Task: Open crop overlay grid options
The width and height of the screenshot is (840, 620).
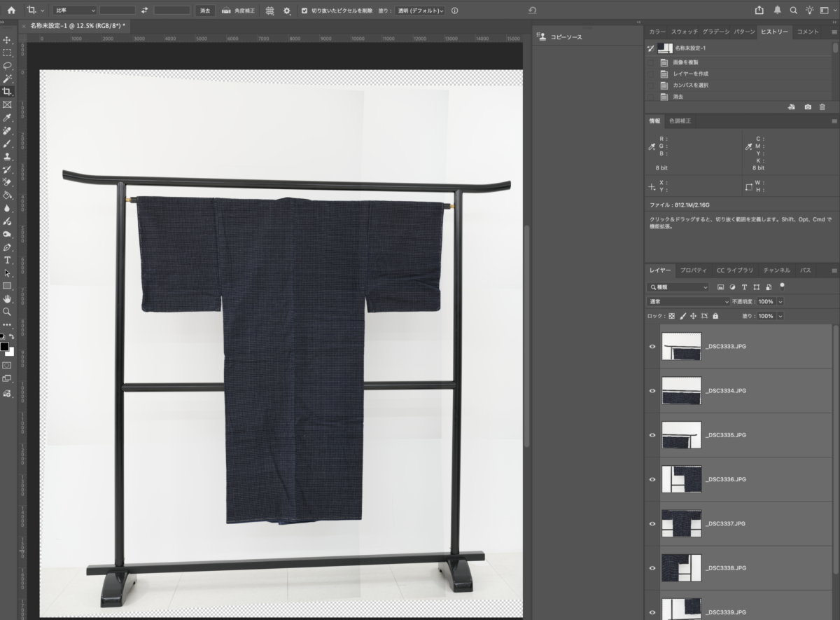Action: point(269,11)
